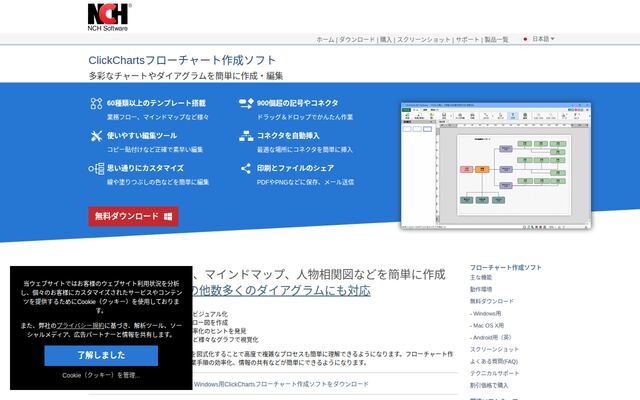Expand the 日本語 language dropdown
This screenshot has width=640, height=400.
click(x=543, y=39)
